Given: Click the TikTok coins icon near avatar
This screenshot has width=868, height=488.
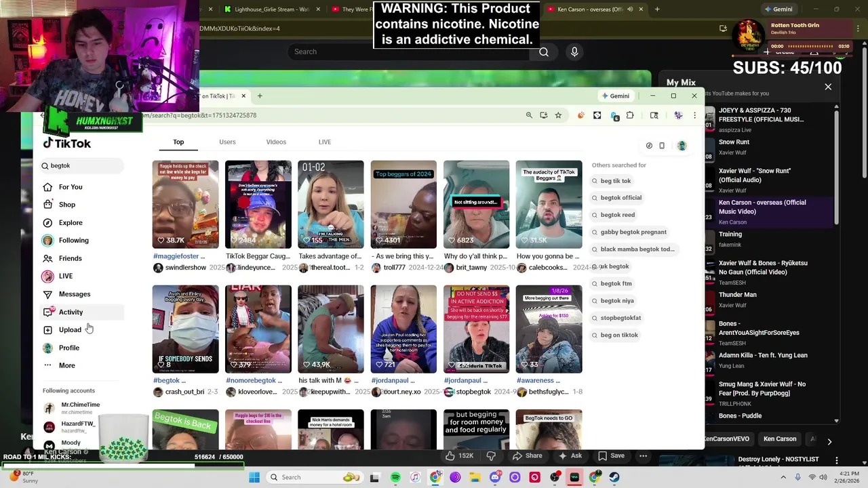Looking at the screenshot, I should (649, 146).
